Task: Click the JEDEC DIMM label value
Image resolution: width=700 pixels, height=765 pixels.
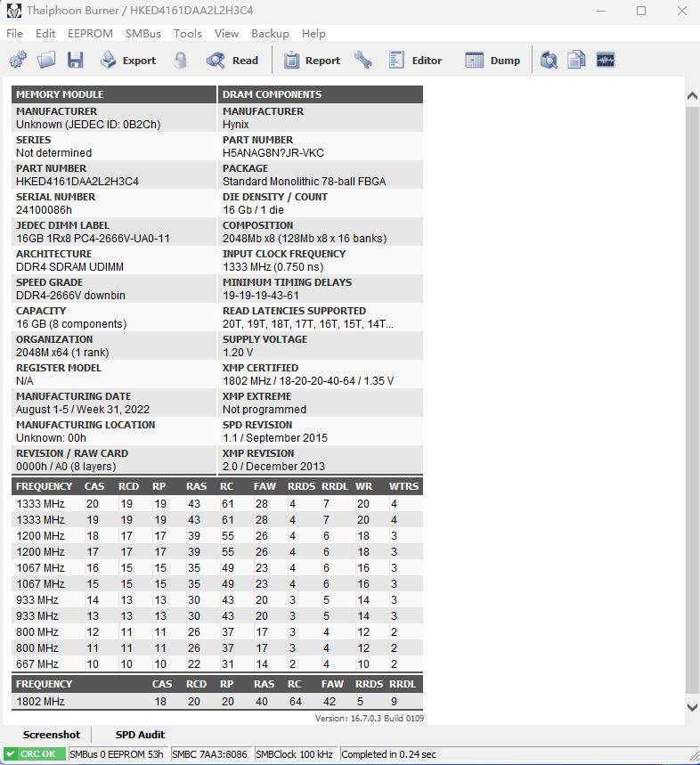Action: 93,239
